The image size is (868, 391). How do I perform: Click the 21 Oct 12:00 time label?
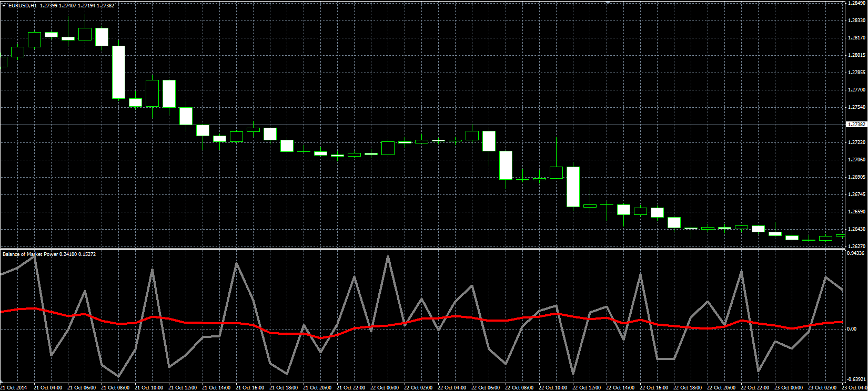pyautogui.click(x=183, y=388)
